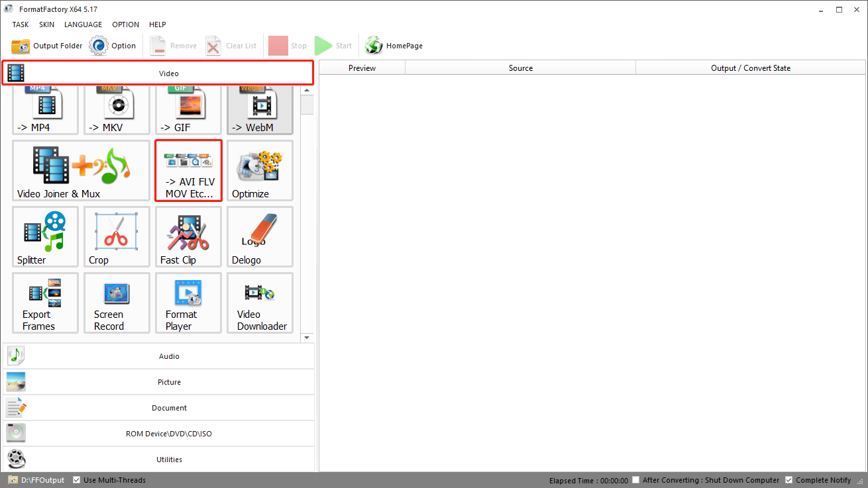This screenshot has height=488, width=868.
Task: Click the video panel scrollbar thumb
Action: [307, 104]
